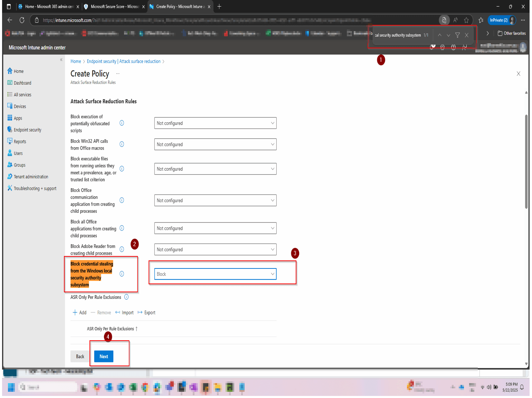Open Groups section

click(16, 165)
